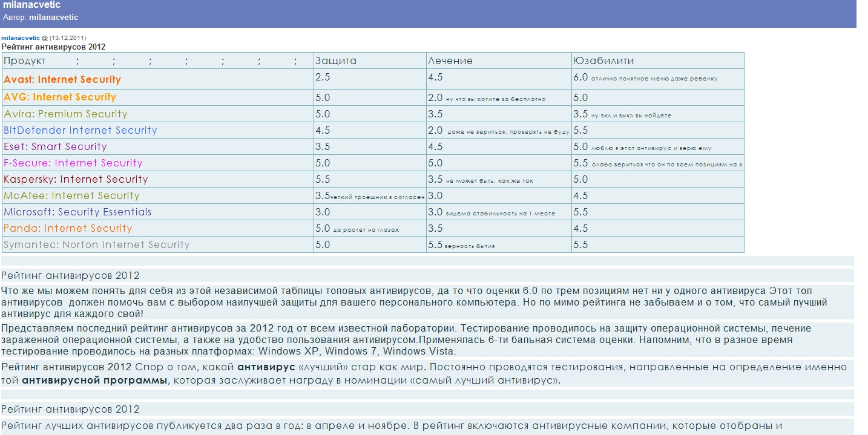Select the 'AVG: Internet Security' product name
This screenshot has height=435, width=868.
(60, 97)
